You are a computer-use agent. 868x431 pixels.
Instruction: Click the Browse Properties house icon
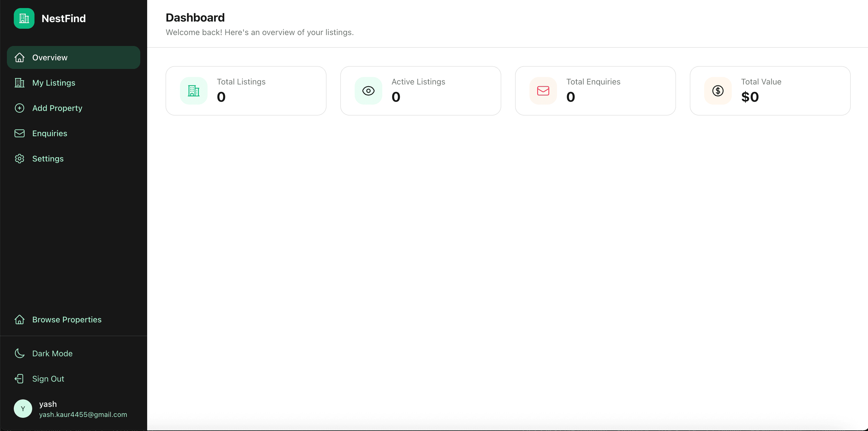click(x=20, y=320)
